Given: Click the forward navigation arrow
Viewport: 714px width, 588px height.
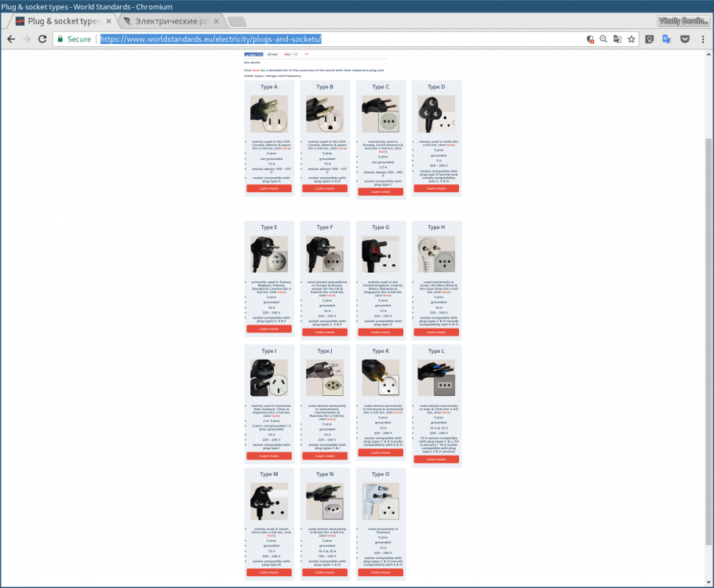Looking at the screenshot, I should 27,38.
